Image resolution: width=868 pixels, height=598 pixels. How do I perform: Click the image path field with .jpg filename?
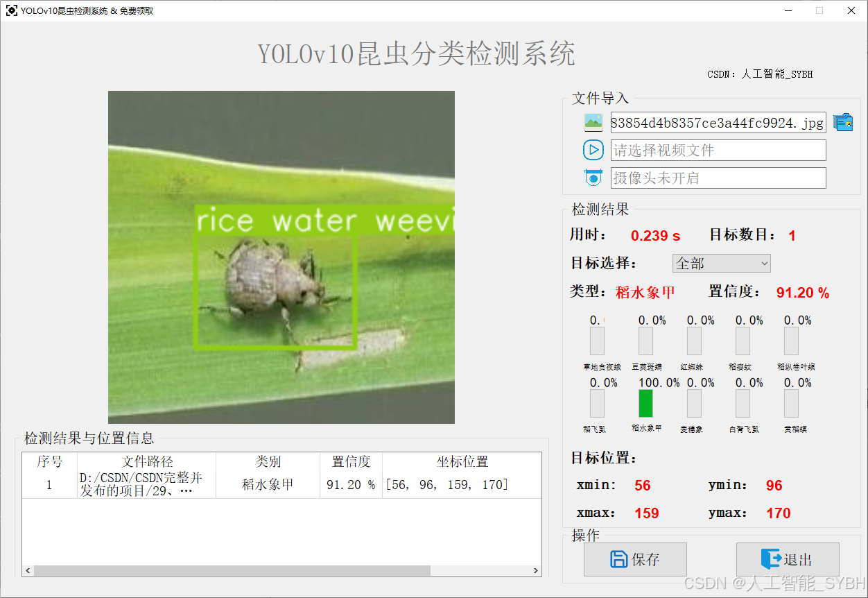718,123
